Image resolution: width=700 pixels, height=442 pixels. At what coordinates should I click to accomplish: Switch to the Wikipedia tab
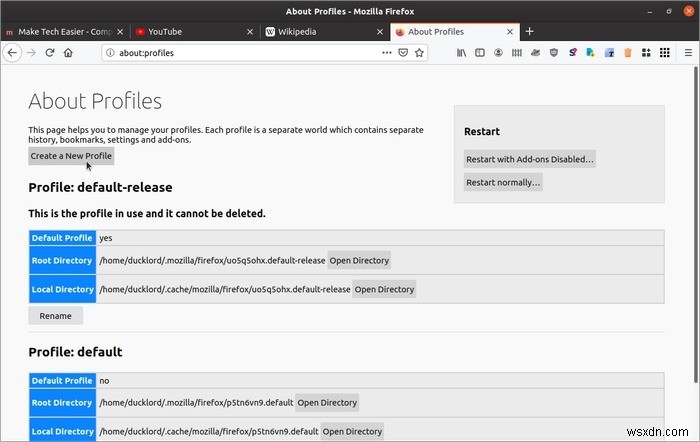(x=320, y=31)
